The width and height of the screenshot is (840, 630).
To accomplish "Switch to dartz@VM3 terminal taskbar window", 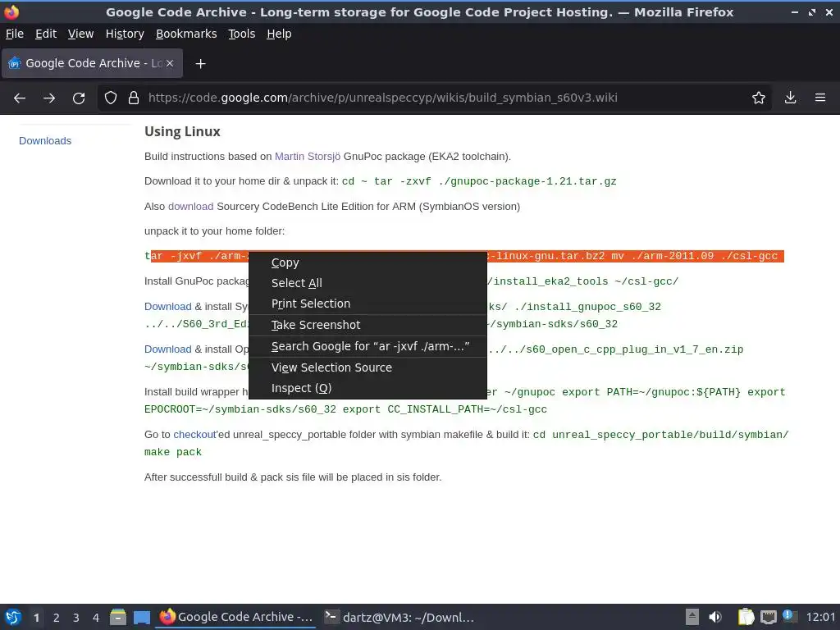I will point(399,617).
